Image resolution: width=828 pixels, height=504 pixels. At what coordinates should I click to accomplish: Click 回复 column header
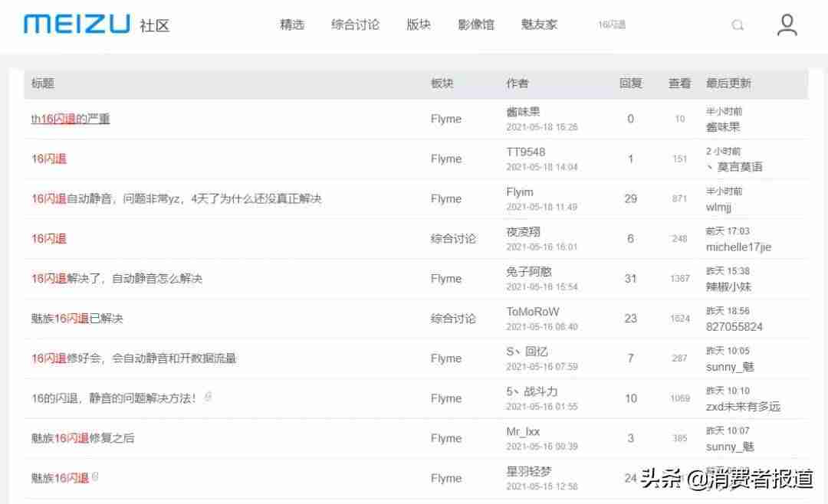tap(630, 83)
